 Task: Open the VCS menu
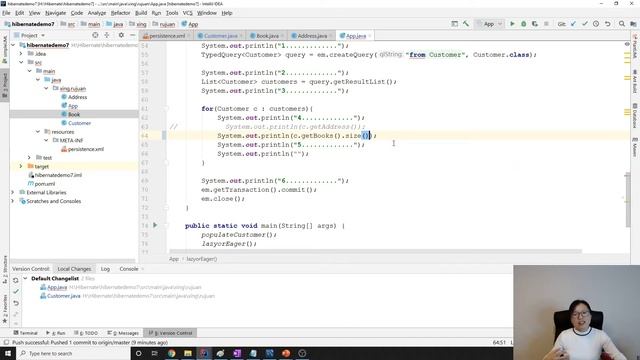pyautogui.click(x=187, y=13)
